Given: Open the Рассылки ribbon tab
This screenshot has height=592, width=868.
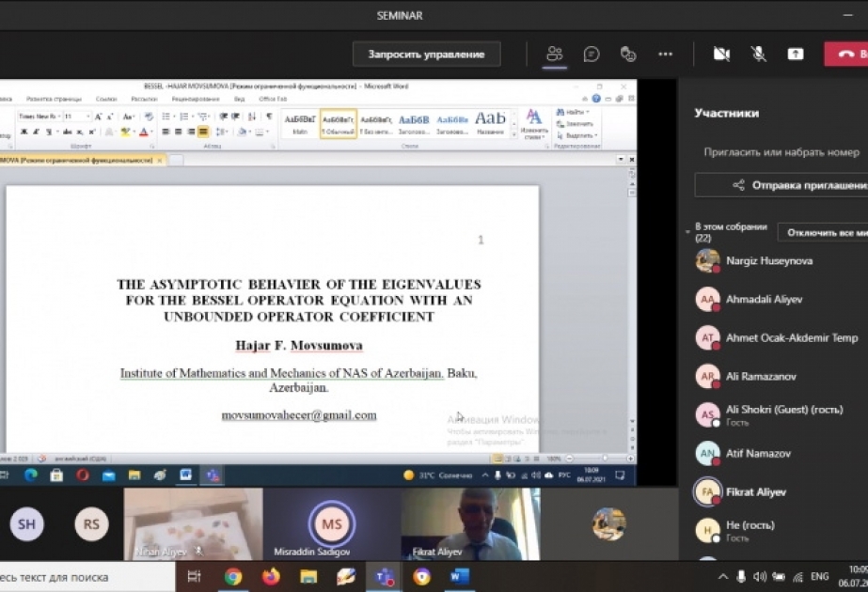Looking at the screenshot, I should pos(144,99).
